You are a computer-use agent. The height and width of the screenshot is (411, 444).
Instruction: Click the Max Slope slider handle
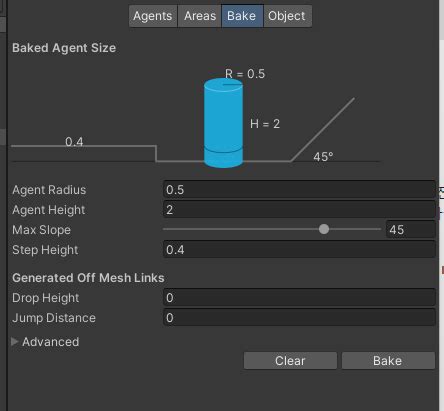(324, 229)
